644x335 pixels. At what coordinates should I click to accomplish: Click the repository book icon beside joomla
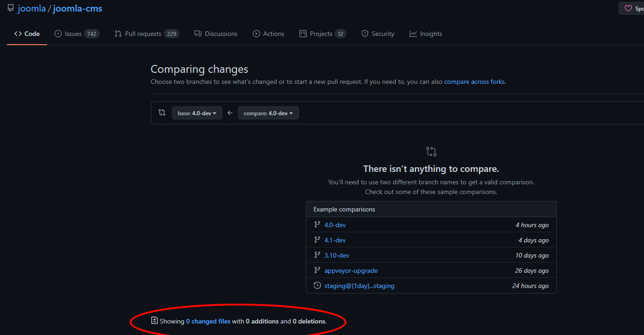pos(11,8)
